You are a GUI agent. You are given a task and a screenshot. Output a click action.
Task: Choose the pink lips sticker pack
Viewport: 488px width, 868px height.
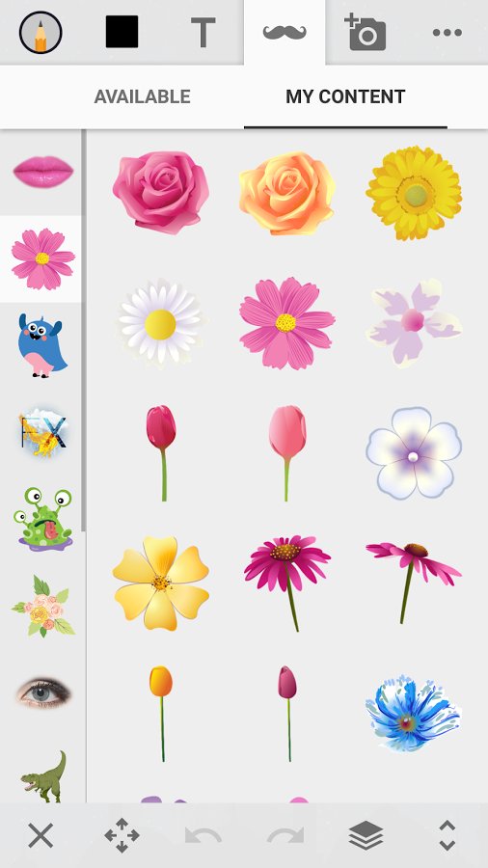coord(42,172)
